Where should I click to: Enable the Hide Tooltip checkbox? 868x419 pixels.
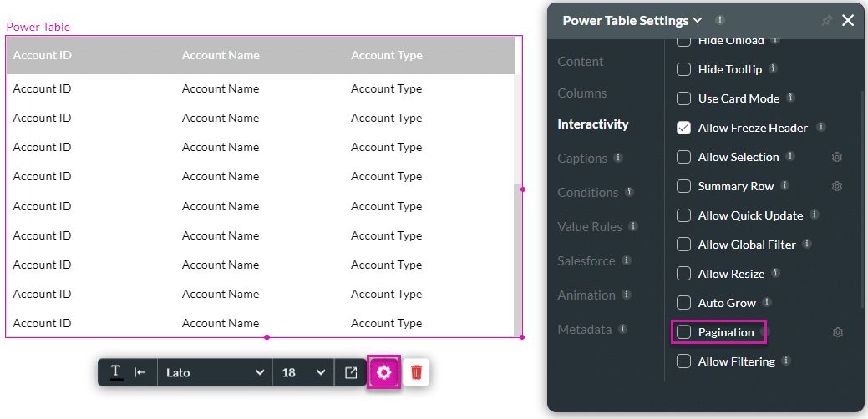coord(683,69)
